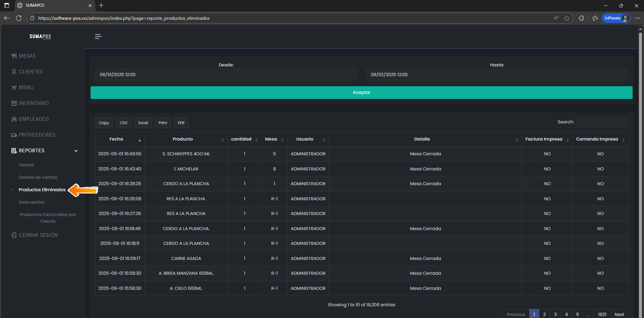Click browser refresh icon
The height and width of the screenshot is (318, 644).
[x=19, y=18]
